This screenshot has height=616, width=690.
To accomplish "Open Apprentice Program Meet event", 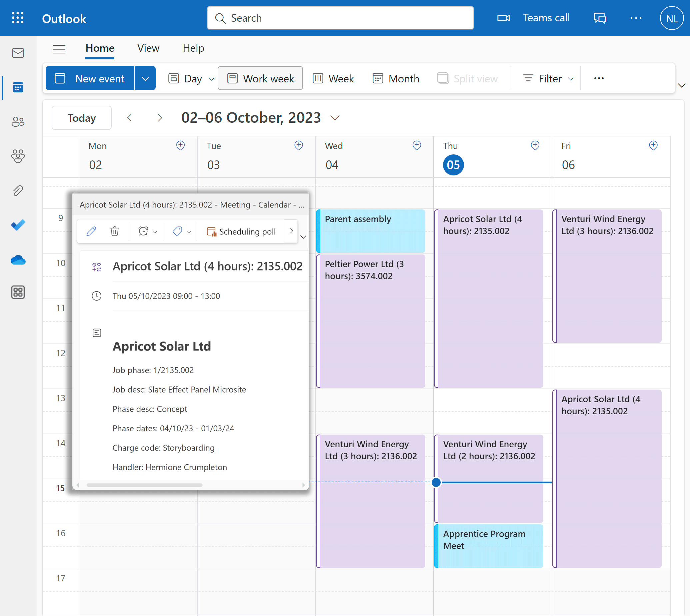I will point(489,546).
